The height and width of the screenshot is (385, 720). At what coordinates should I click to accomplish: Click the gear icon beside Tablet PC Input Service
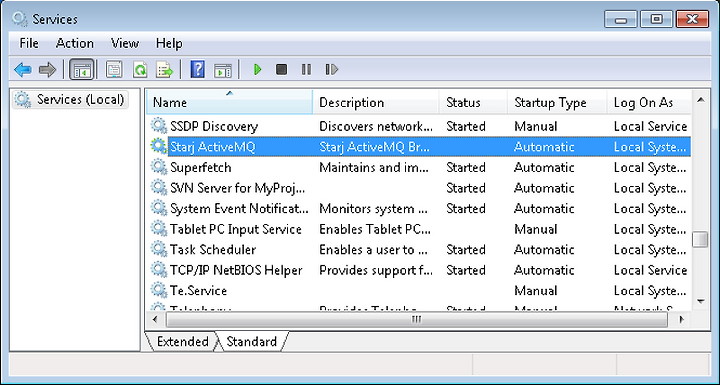click(159, 229)
